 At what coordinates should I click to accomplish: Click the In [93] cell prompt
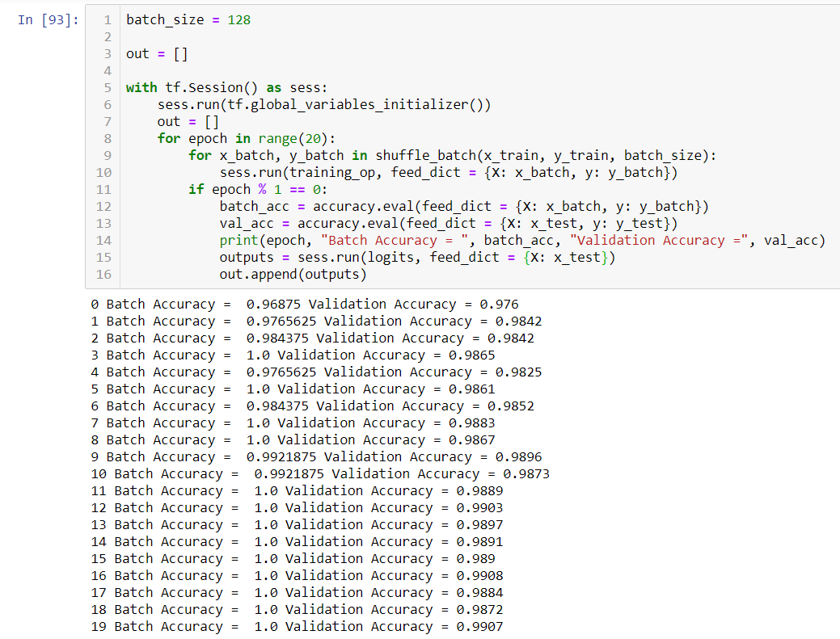point(49,20)
